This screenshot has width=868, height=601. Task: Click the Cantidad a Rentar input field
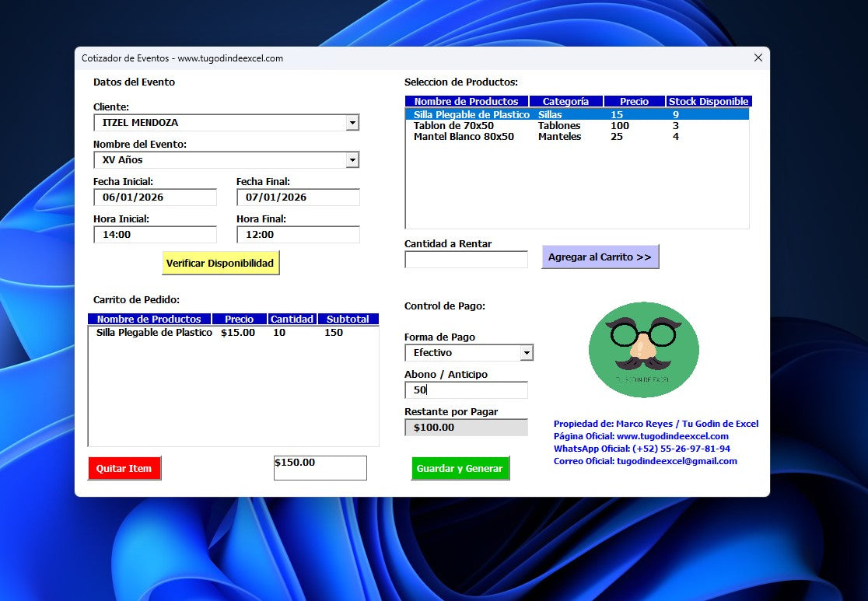click(466, 260)
